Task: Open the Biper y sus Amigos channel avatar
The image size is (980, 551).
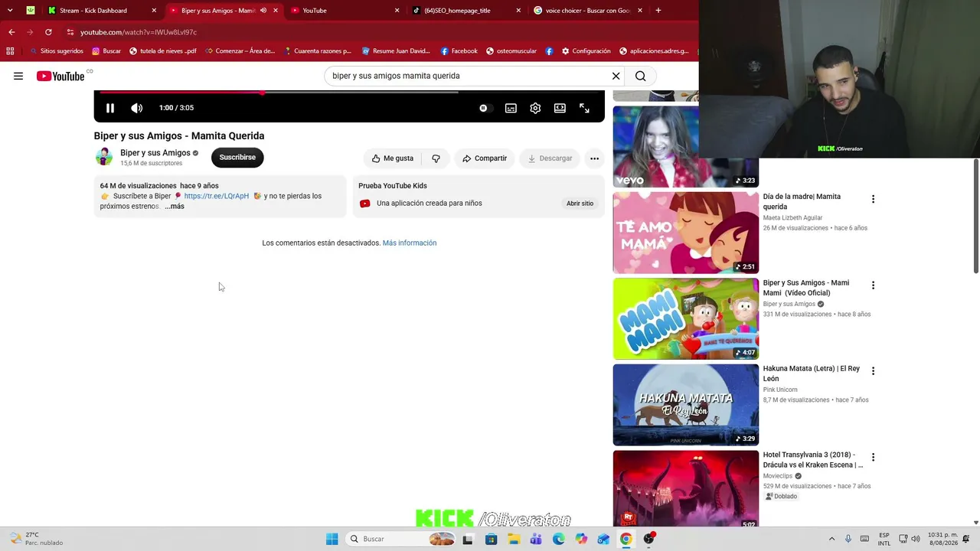Action: (x=104, y=157)
